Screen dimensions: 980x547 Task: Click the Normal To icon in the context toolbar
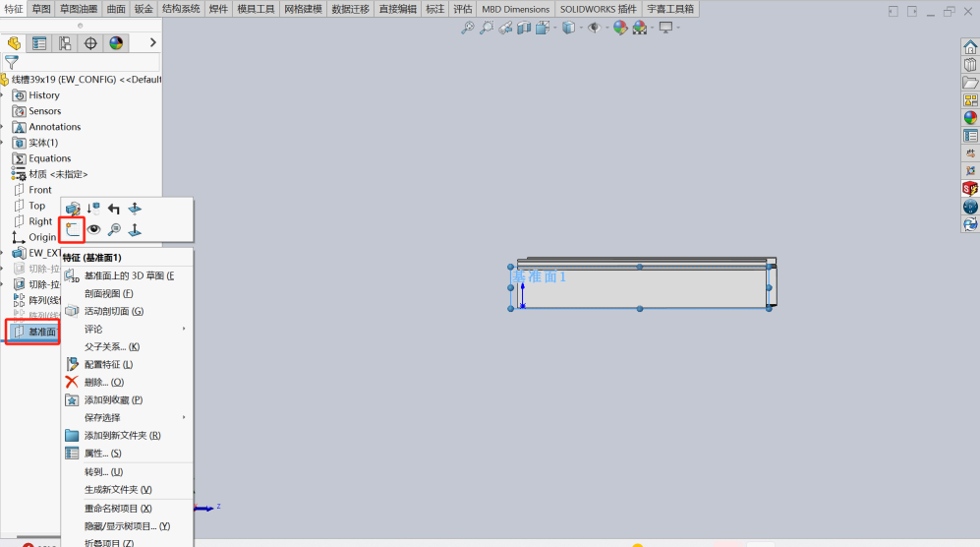pyautogui.click(x=135, y=229)
